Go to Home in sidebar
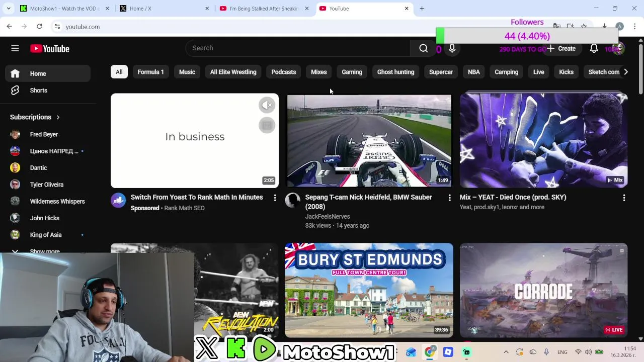 click(48, 74)
